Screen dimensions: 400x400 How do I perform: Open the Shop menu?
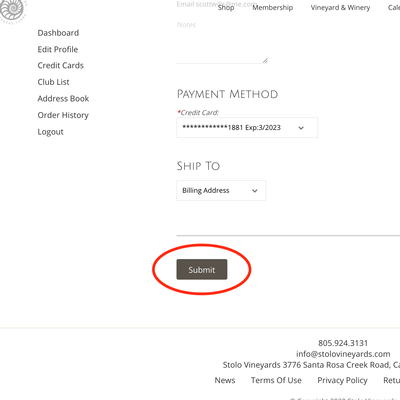coord(226,7)
